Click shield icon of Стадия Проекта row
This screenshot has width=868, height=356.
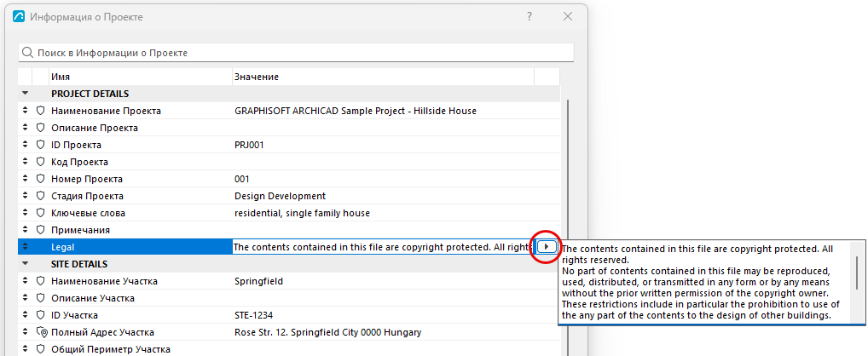coord(40,196)
